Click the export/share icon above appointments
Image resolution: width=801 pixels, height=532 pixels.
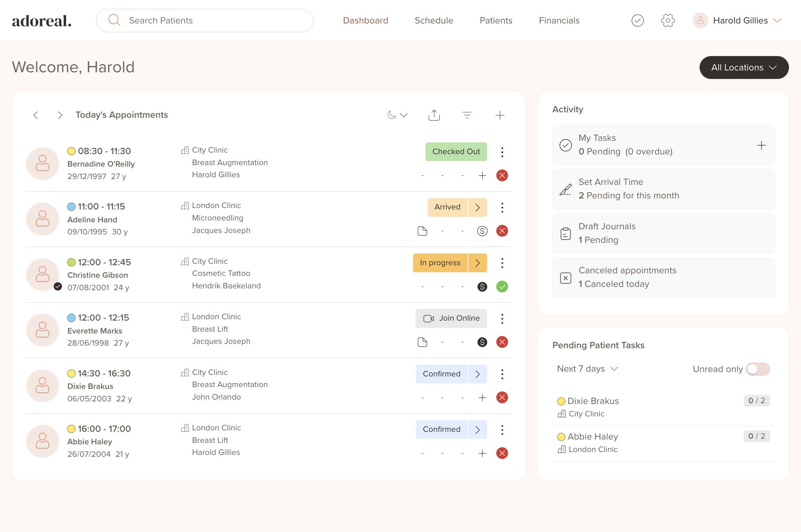click(x=434, y=115)
